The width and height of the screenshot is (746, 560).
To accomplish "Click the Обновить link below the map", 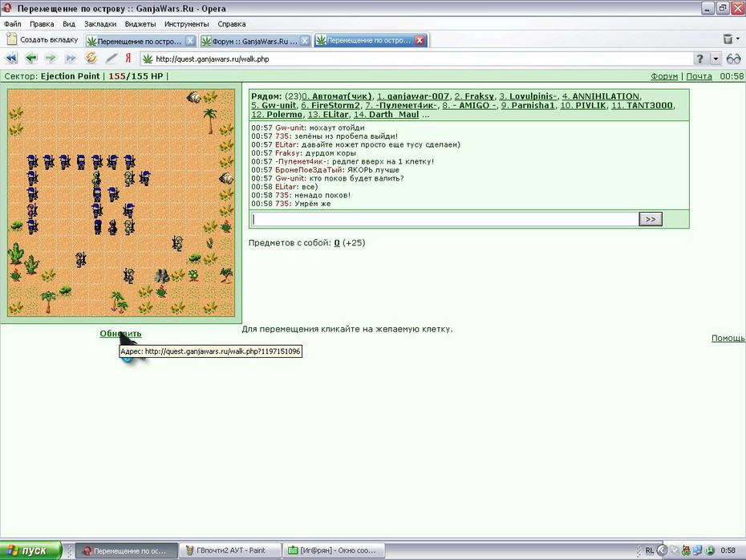I will click(120, 334).
